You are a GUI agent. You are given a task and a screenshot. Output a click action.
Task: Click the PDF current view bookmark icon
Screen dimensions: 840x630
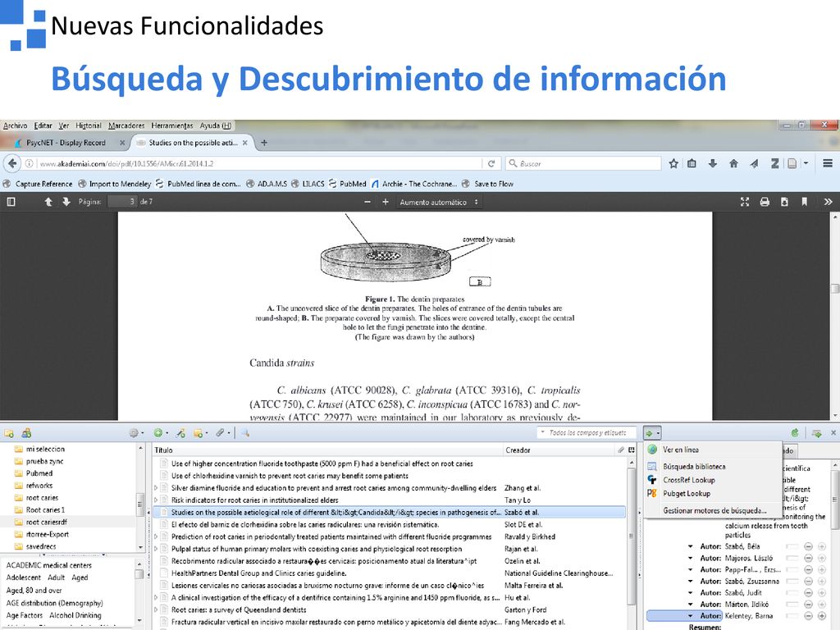(x=804, y=202)
